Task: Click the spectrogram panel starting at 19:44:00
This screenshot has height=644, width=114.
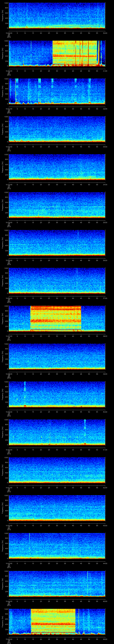Action: pos(57,584)
